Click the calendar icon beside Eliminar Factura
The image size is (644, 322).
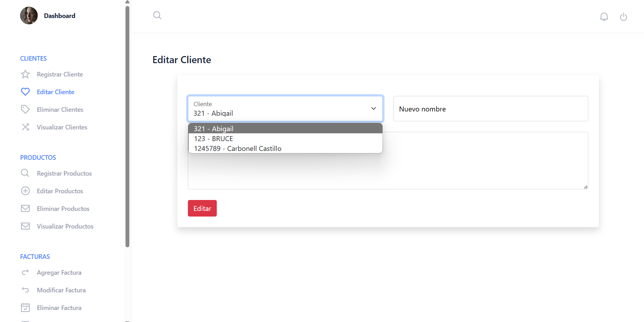pos(25,307)
